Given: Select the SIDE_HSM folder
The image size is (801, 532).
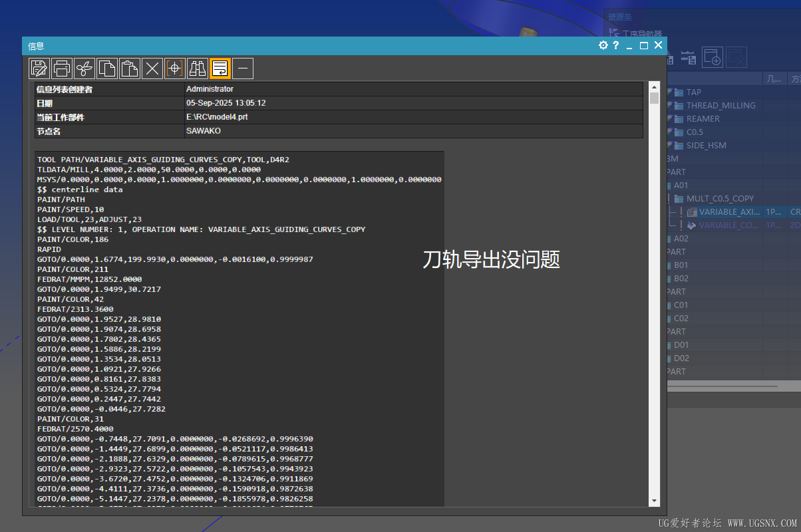Looking at the screenshot, I should tap(706, 145).
